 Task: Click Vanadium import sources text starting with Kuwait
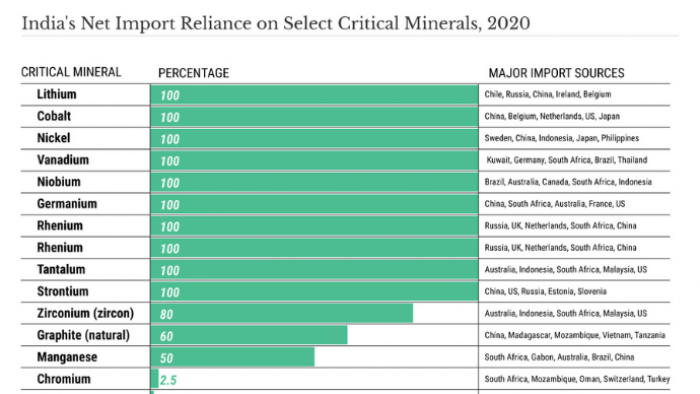tap(567, 160)
